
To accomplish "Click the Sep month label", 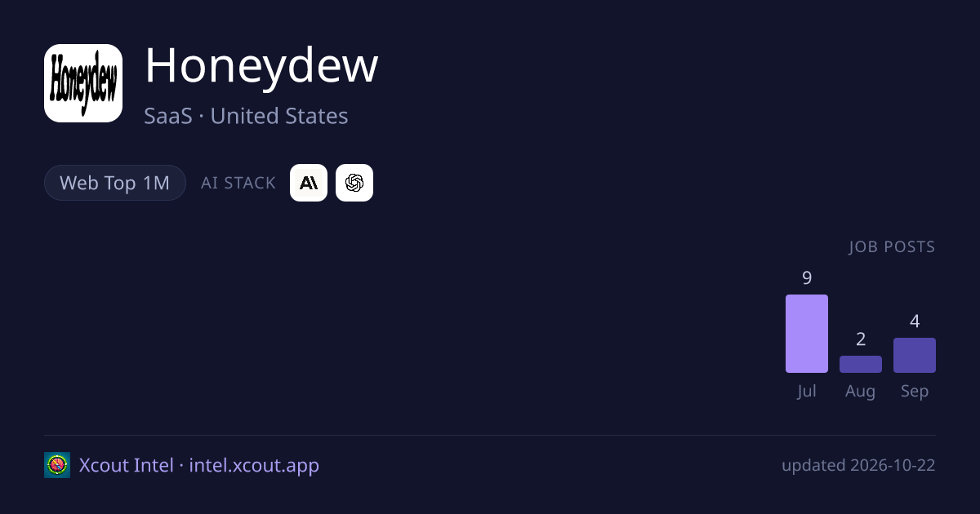I will [x=915, y=391].
